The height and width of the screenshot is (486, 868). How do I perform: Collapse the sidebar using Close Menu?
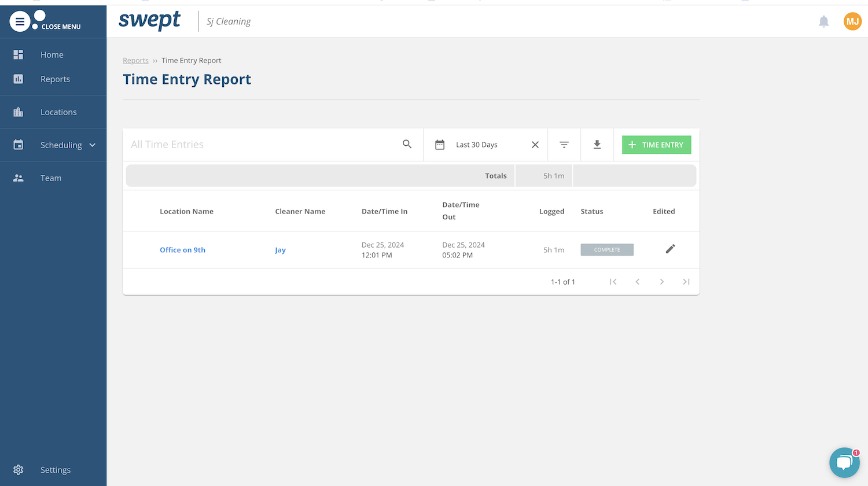pyautogui.click(x=20, y=21)
